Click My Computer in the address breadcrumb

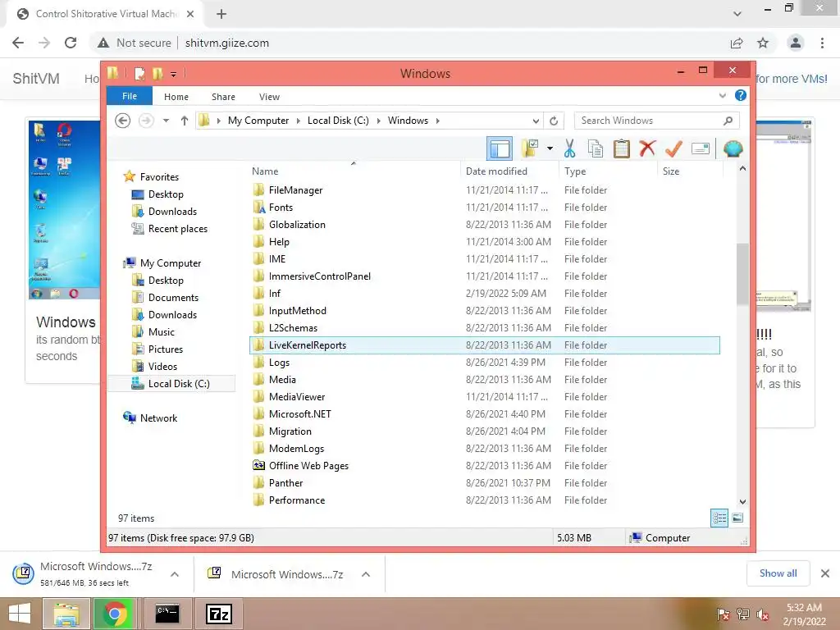258,121
